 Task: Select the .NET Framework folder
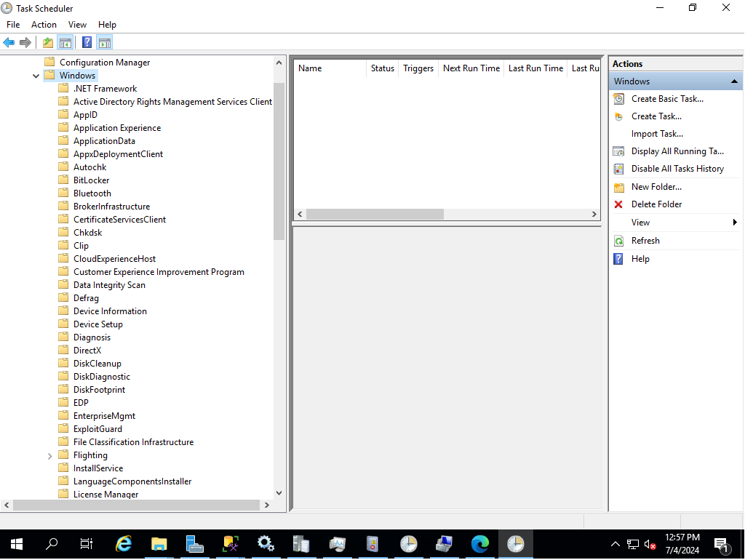pyautogui.click(x=105, y=89)
